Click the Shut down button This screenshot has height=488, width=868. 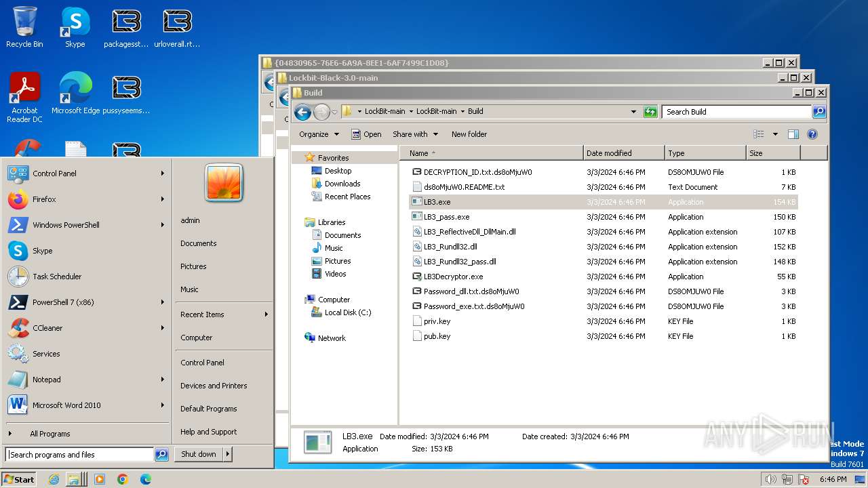[x=199, y=454]
